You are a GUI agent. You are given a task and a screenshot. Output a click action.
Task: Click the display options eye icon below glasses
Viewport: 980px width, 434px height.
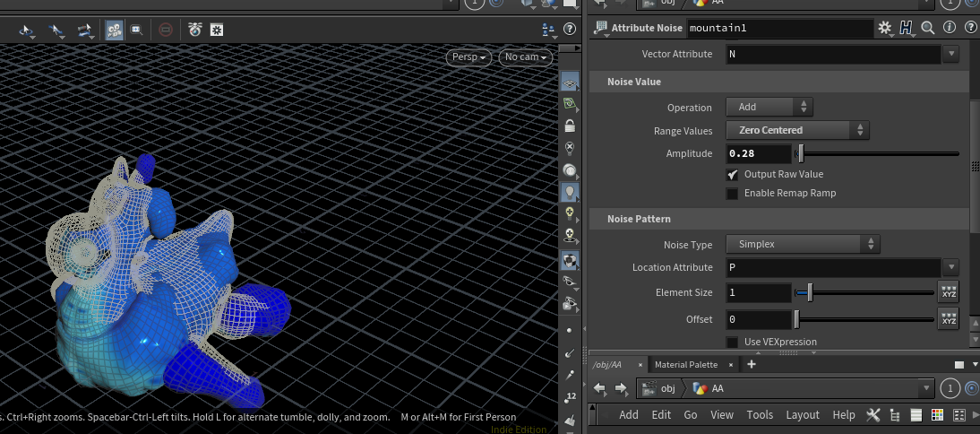pyautogui.click(x=570, y=304)
